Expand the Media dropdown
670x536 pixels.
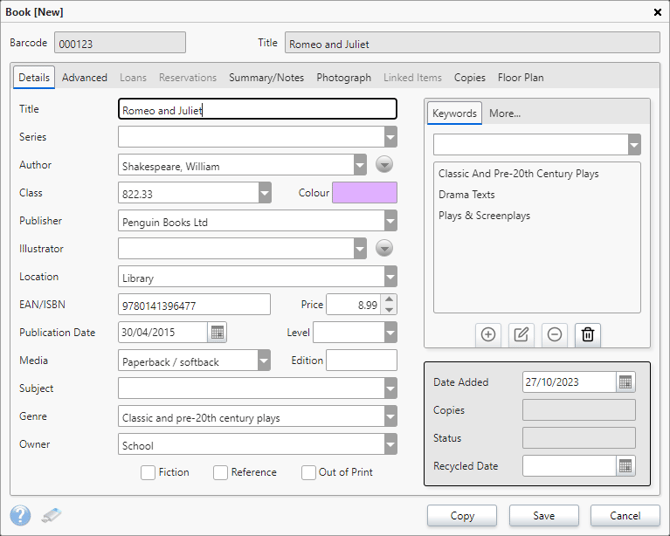point(264,360)
